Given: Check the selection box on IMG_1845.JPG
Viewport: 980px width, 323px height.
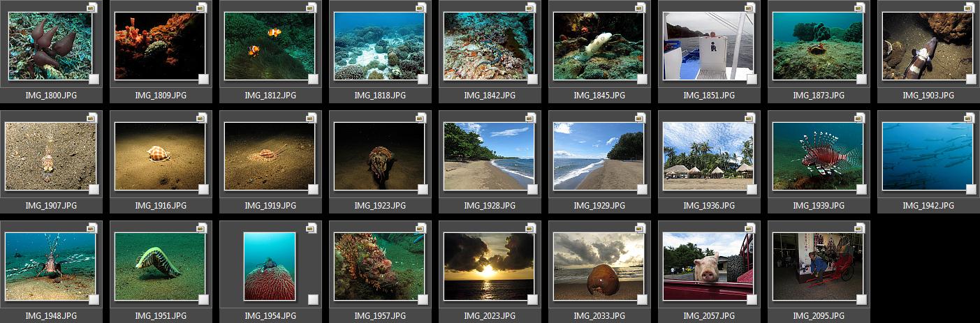Looking at the screenshot, I should [x=641, y=79].
